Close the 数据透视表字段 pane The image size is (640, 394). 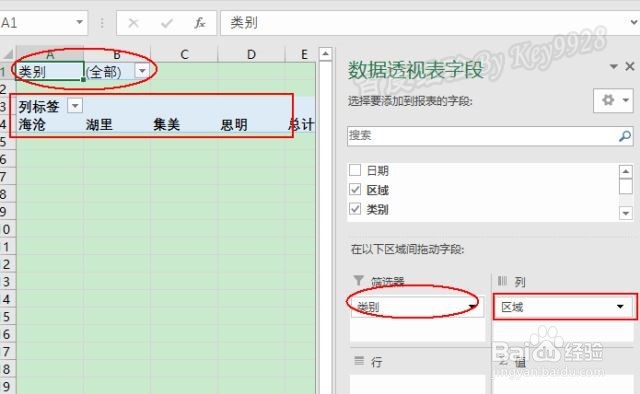click(x=630, y=66)
